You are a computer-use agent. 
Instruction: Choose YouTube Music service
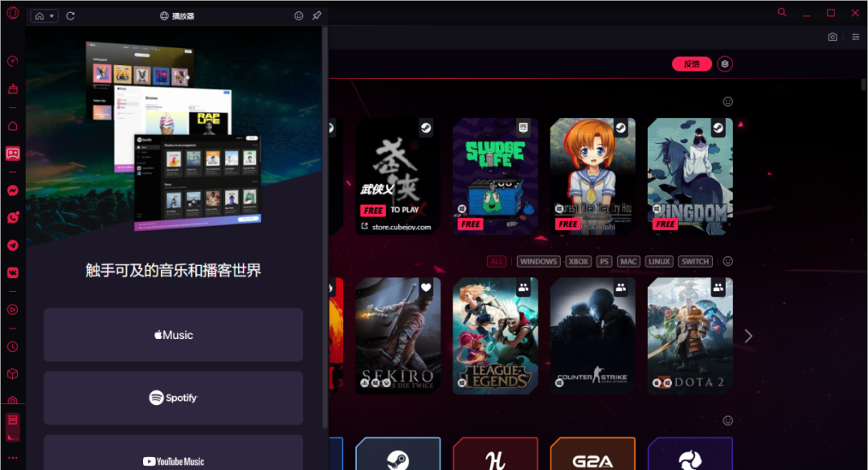[x=174, y=453]
